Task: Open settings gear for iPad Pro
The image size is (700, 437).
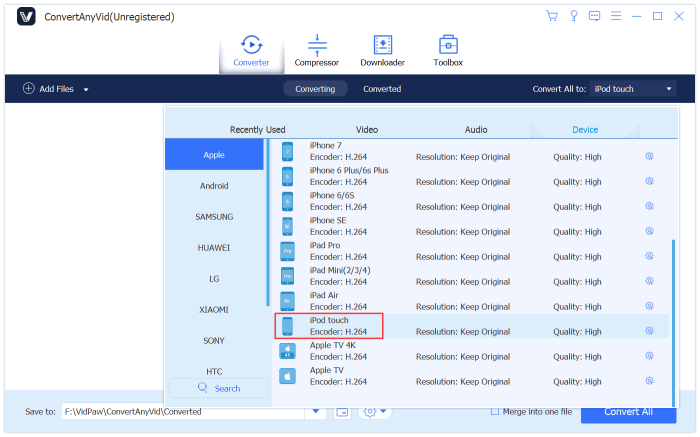Action: point(650,256)
